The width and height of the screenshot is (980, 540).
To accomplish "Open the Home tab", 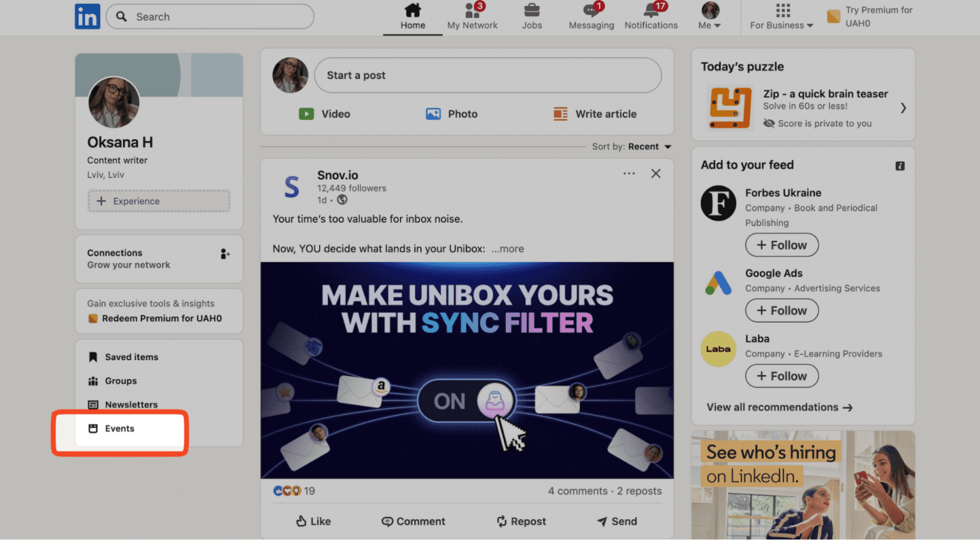I will tap(413, 17).
